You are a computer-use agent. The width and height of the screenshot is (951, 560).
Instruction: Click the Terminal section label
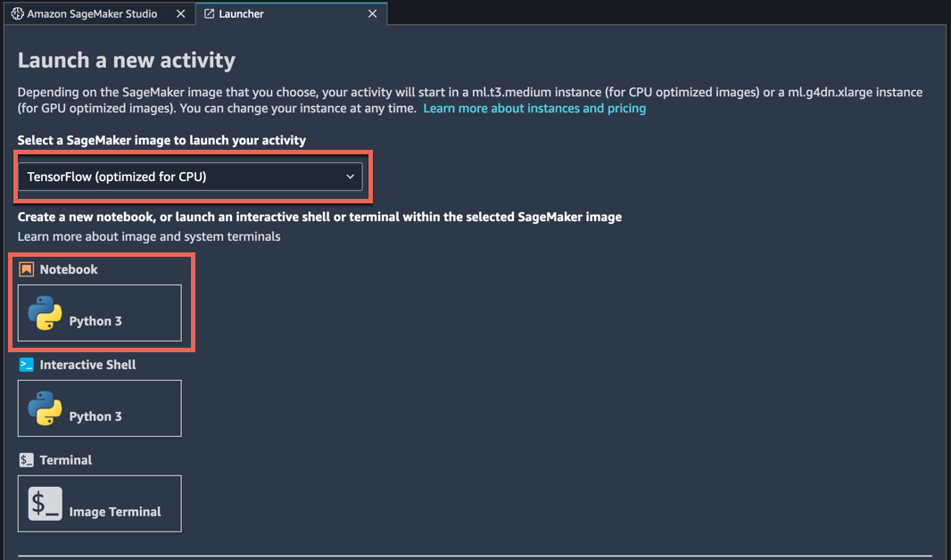tap(65, 459)
